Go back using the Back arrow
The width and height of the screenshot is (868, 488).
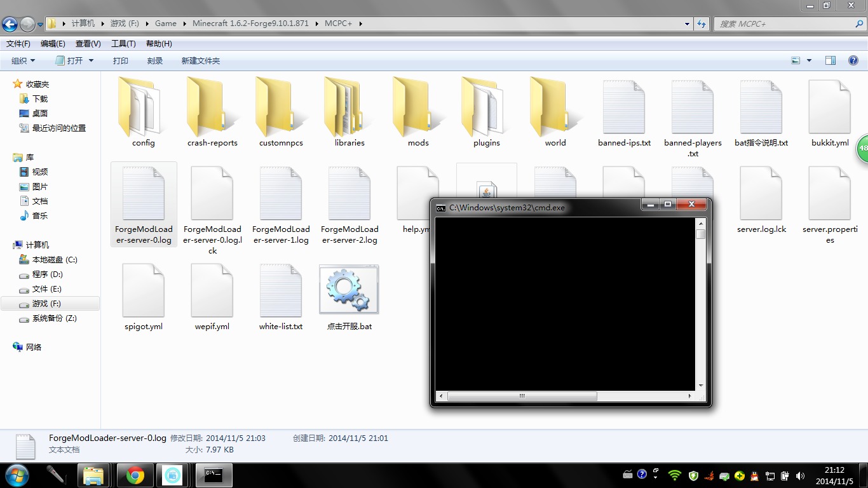[x=10, y=24]
